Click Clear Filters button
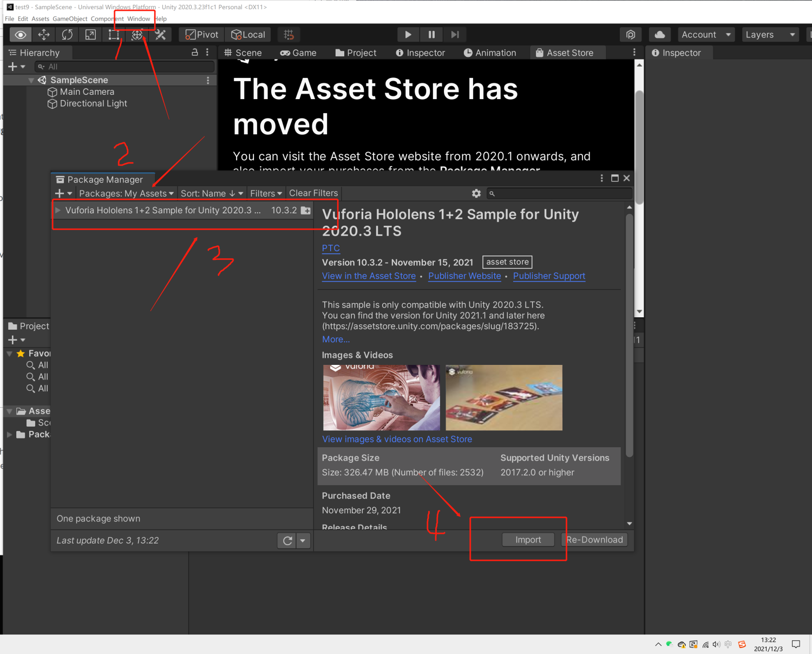 click(x=313, y=193)
